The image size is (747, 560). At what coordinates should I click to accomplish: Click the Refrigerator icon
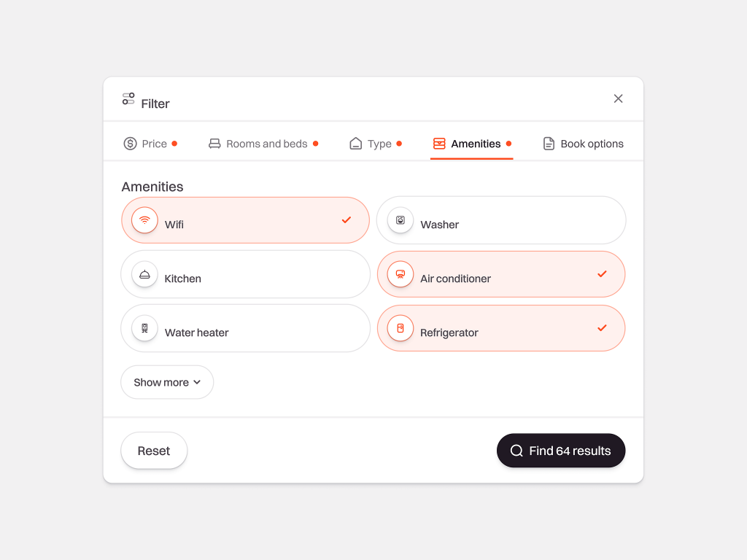(x=400, y=328)
